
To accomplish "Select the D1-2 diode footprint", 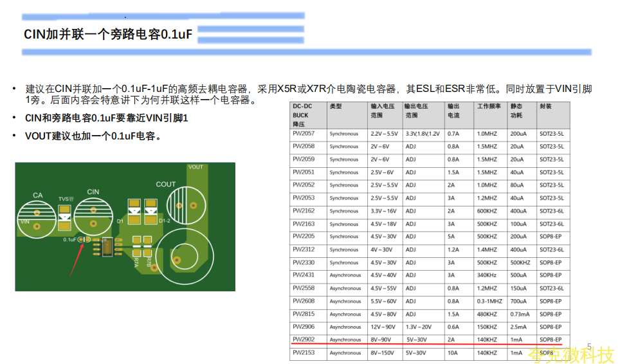I will (150, 210).
